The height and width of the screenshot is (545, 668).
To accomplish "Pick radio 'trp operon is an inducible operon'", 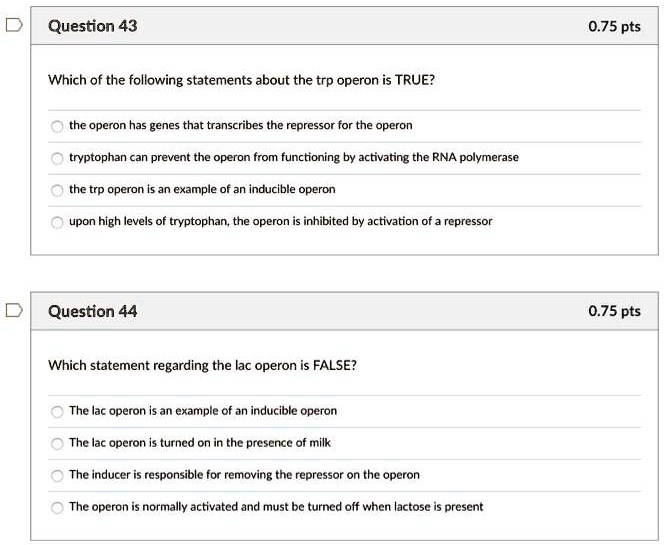I will (x=58, y=189).
